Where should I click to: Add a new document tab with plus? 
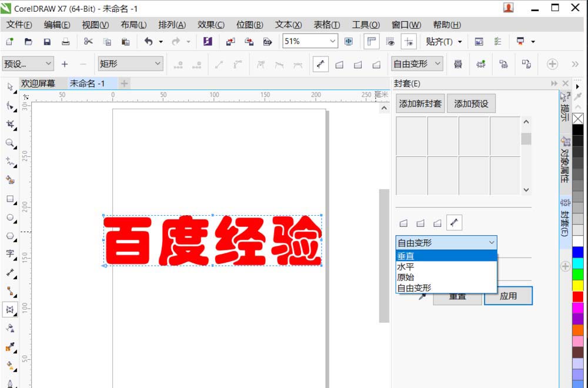124,83
